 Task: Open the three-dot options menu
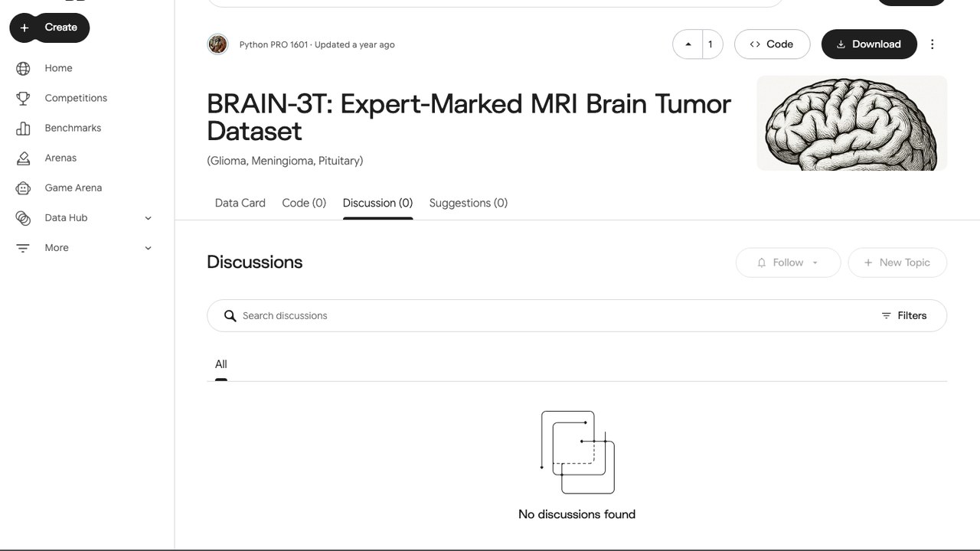(932, 44)
